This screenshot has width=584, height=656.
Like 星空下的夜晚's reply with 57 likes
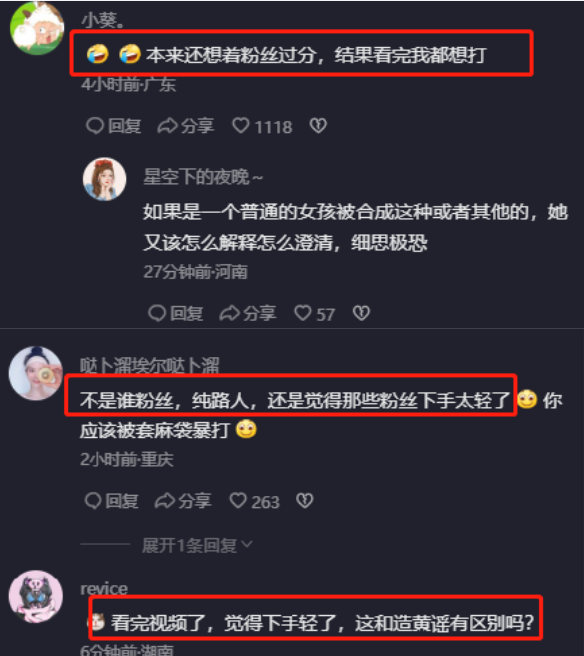[x=315, y=313]
